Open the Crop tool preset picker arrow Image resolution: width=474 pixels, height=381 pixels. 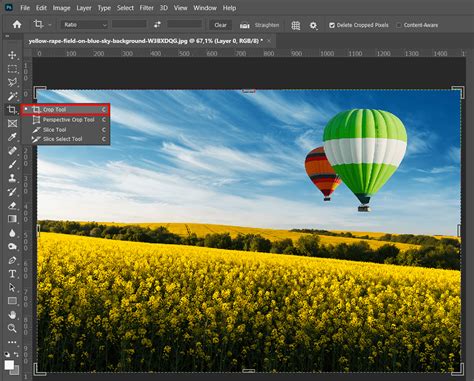tap(50, 25)
